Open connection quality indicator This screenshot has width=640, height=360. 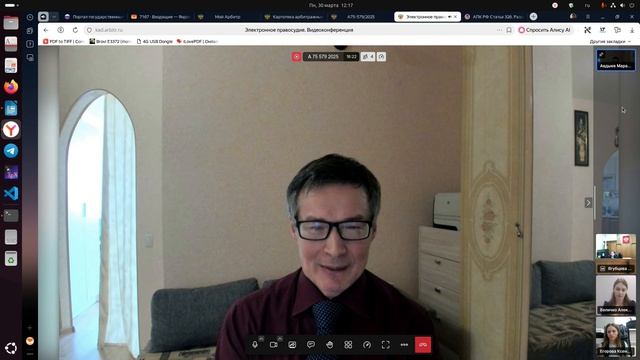(367, 345)
